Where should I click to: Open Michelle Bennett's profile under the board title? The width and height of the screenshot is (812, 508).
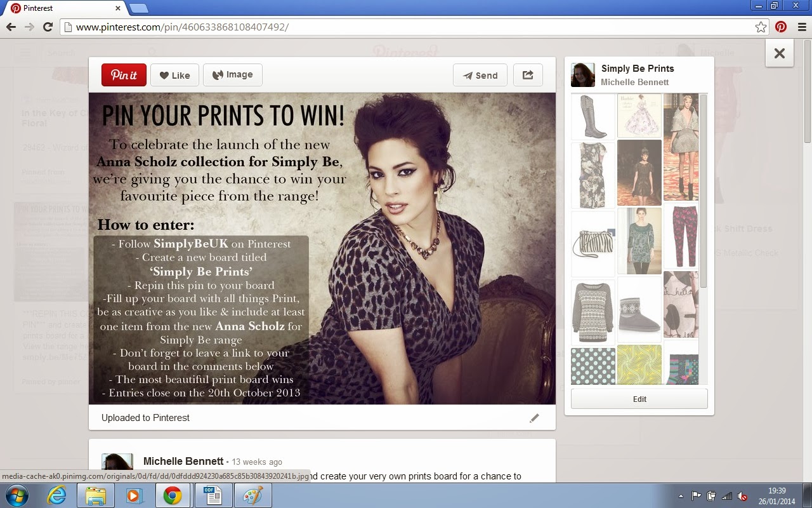[x=635, y=82]
